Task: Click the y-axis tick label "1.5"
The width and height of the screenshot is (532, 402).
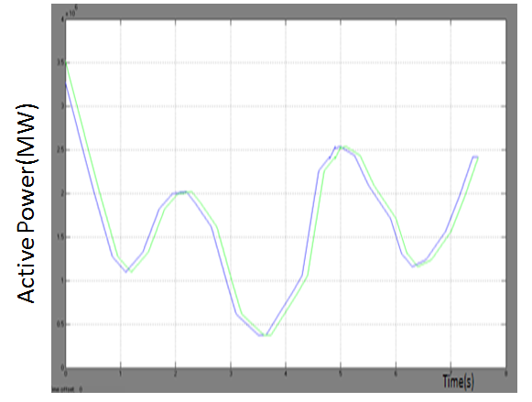Action: pyautogui.click(x=60, y=237)
